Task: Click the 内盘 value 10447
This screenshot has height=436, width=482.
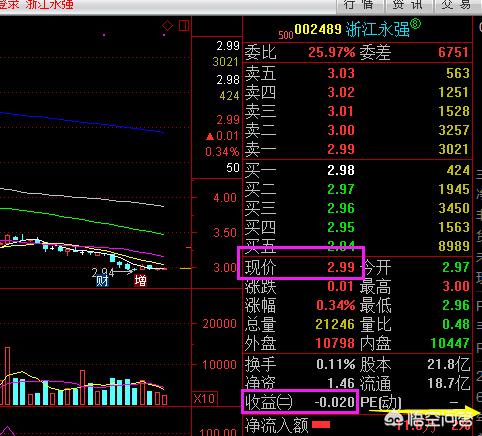Action: coord(450,343)
